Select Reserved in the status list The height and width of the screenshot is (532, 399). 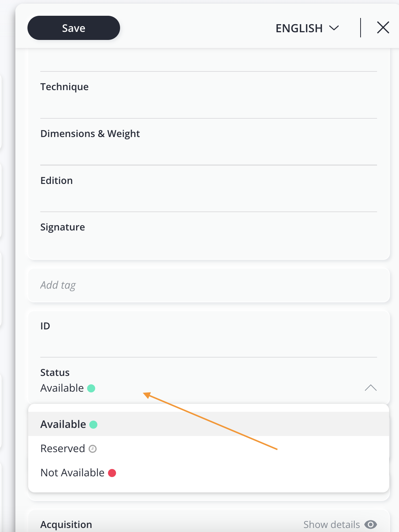(x=209, y=448)
